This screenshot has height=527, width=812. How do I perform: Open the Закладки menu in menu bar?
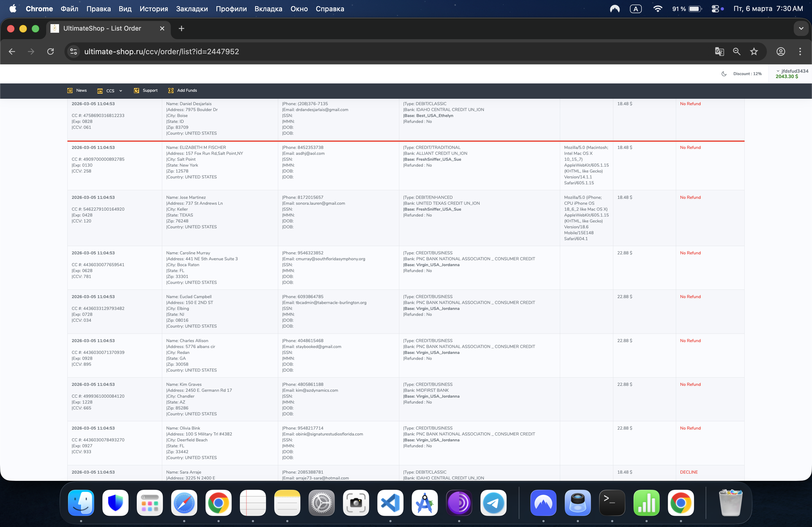click(x=192, y=9)
